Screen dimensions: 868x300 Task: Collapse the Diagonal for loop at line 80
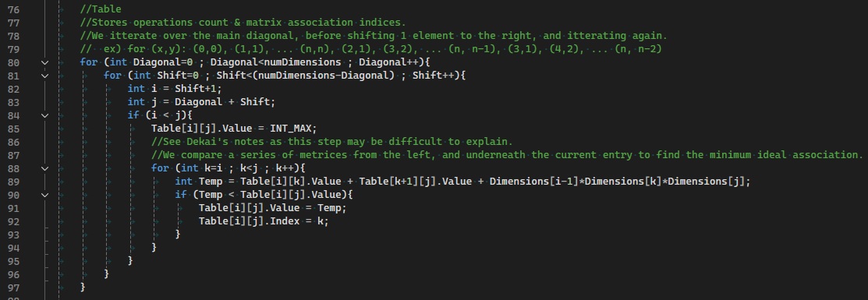[45, 62]
